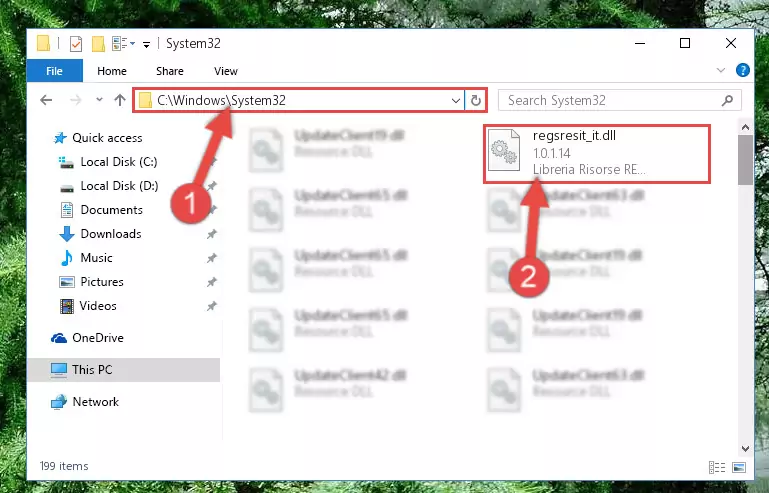Click the Downloads blue arrow icon
Viewport: 769px width, 493px height.
pos(67,234)
